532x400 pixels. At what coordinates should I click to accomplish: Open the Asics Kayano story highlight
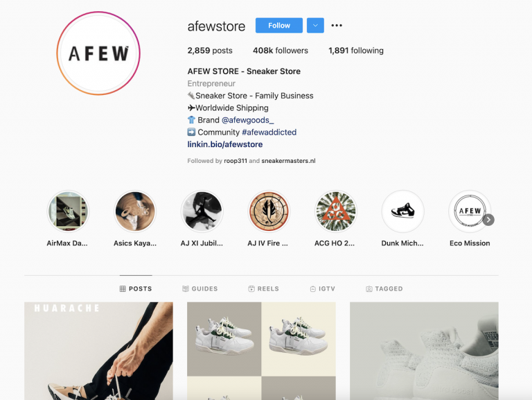coord(135,211)
